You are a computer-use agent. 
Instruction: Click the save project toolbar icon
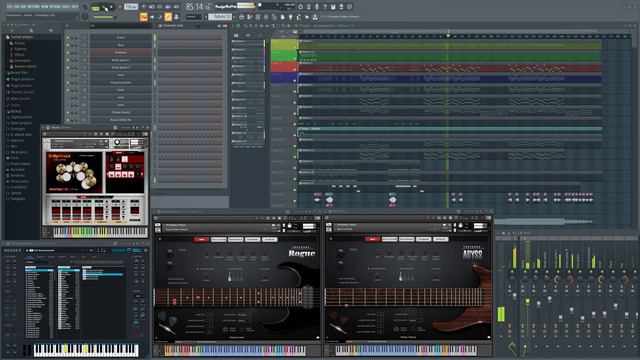(333, 7)
